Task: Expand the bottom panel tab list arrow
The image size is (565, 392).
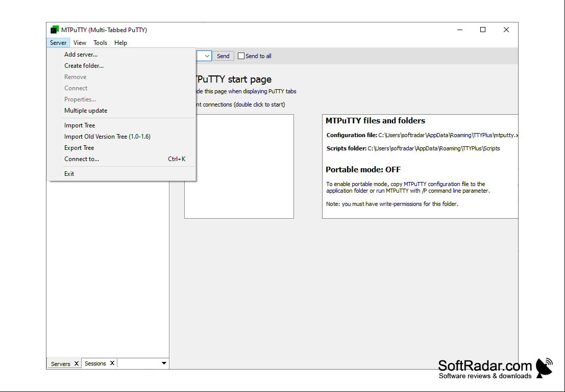Action: [x=164, y=363]
